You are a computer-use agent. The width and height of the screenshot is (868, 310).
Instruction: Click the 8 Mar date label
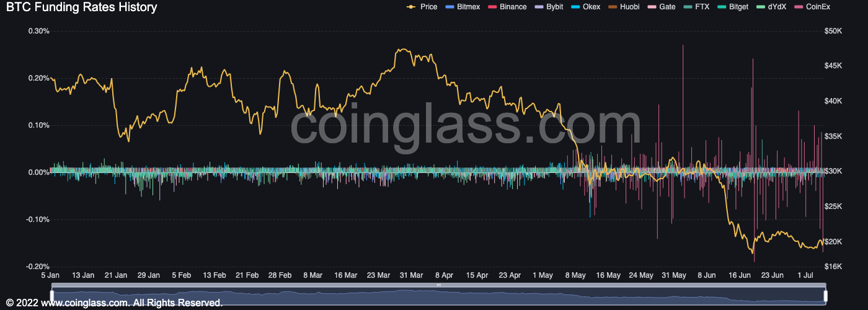click(x=312, y=275)
